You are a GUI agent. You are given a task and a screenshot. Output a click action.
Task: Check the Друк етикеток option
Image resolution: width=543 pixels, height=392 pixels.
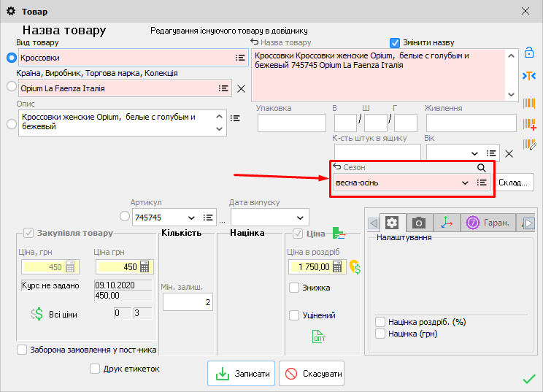coord(95,369)
